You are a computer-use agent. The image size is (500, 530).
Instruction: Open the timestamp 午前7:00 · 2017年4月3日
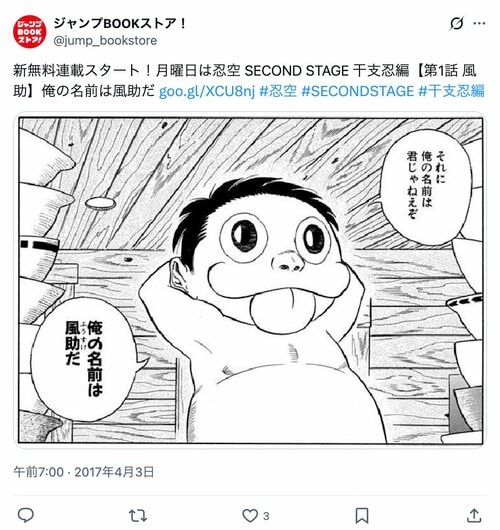[84, 472]
